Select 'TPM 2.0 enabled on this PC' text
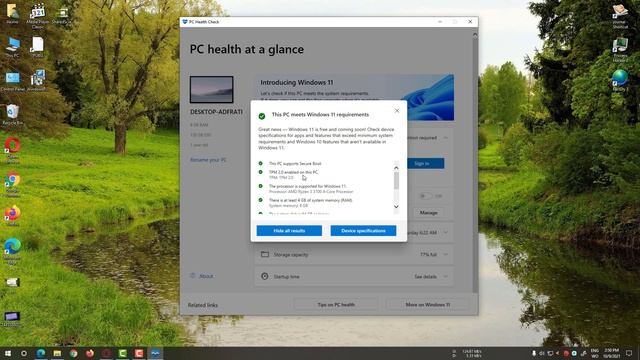640x360 pixels. pyautogui.click(x=293, y=172)
